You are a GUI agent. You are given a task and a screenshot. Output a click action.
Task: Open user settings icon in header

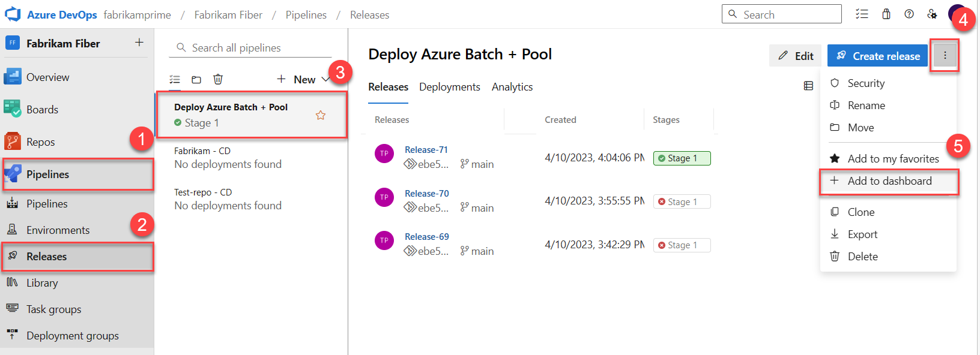[932, 14]
